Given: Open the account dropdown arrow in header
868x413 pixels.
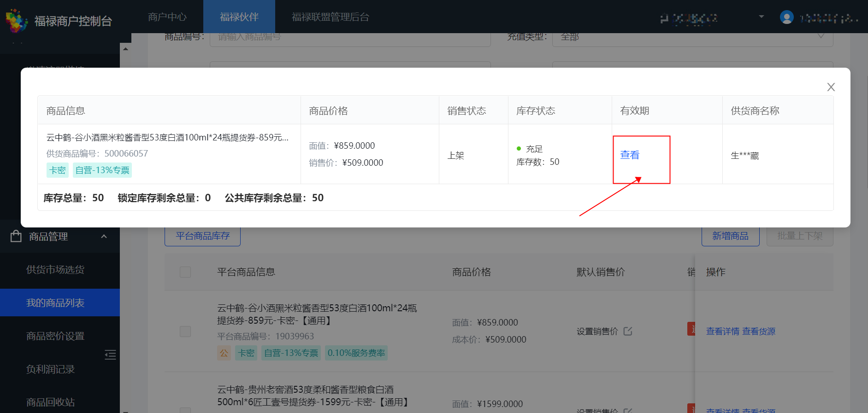Looking at the screenshot, I should tap(761, 17).
